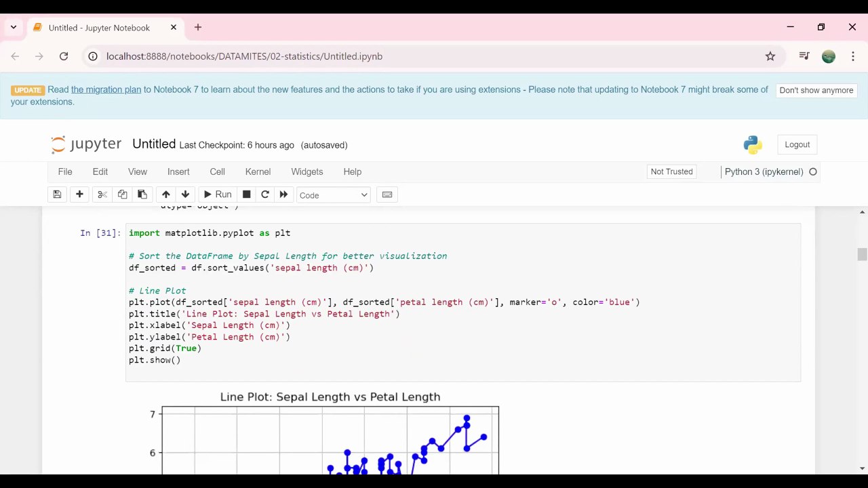Viewport: 868px width, 488px height.
Task: Open the View menu
Action: click(138, 171)
